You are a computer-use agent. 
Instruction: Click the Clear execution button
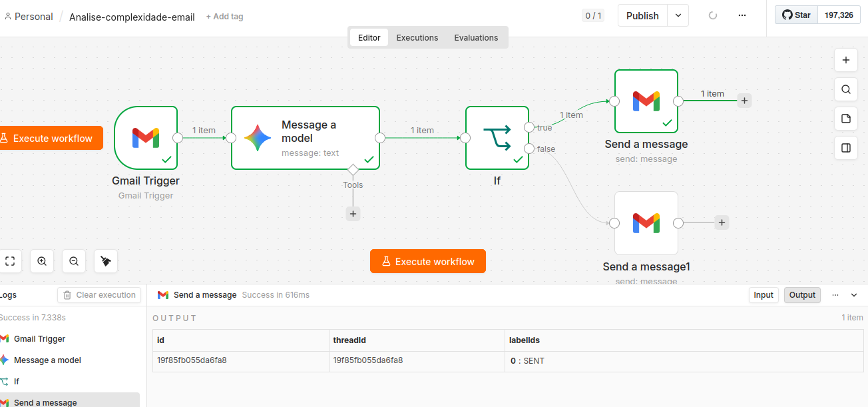point(99,295)
